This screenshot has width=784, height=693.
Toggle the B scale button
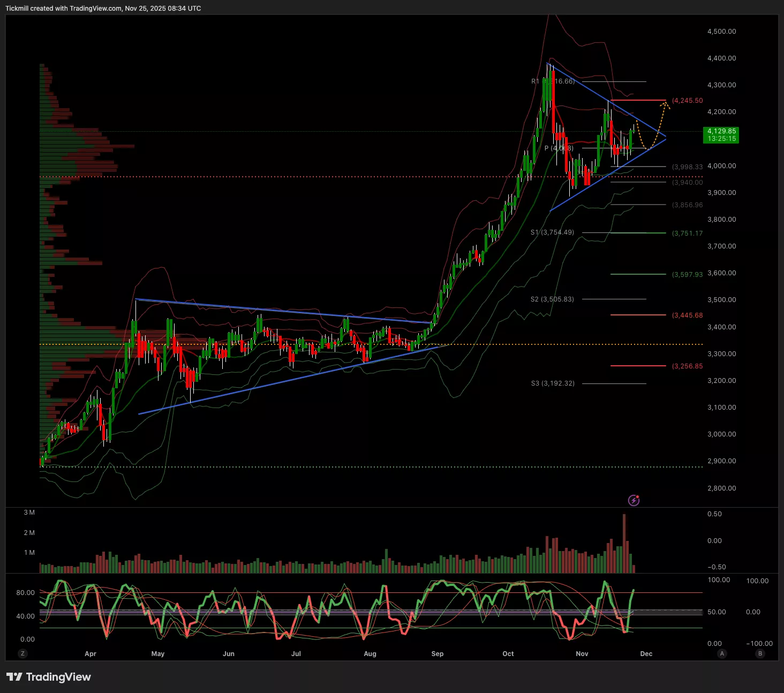point(760,653)
